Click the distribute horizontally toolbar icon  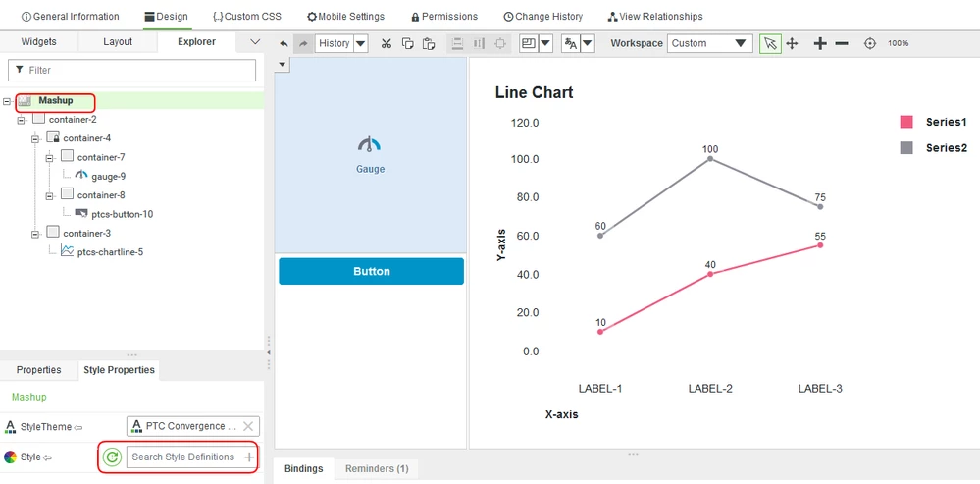tap(479, 44)
